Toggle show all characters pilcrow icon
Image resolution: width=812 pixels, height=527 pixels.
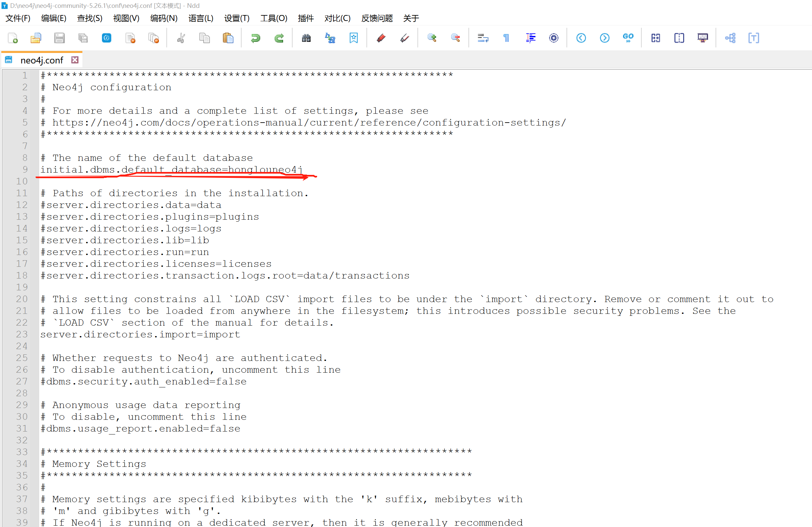tap(506, 38)
